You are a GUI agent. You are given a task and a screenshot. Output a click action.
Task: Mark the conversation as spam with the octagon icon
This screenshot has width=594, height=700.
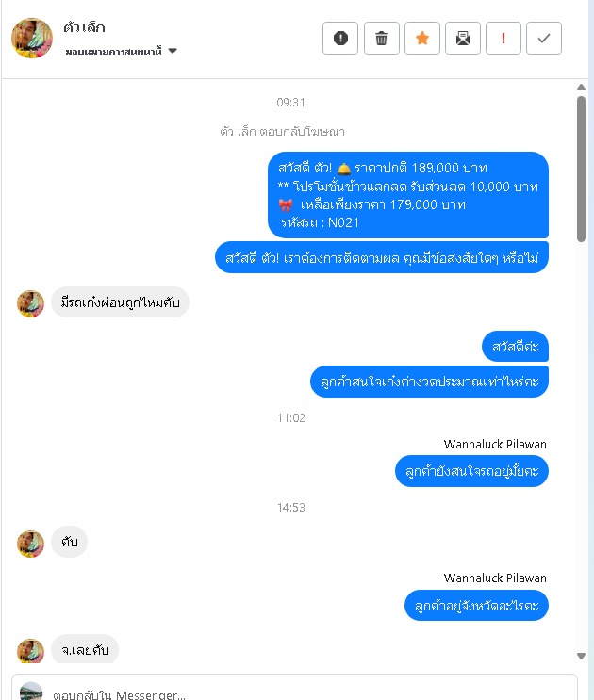[340, 38]
